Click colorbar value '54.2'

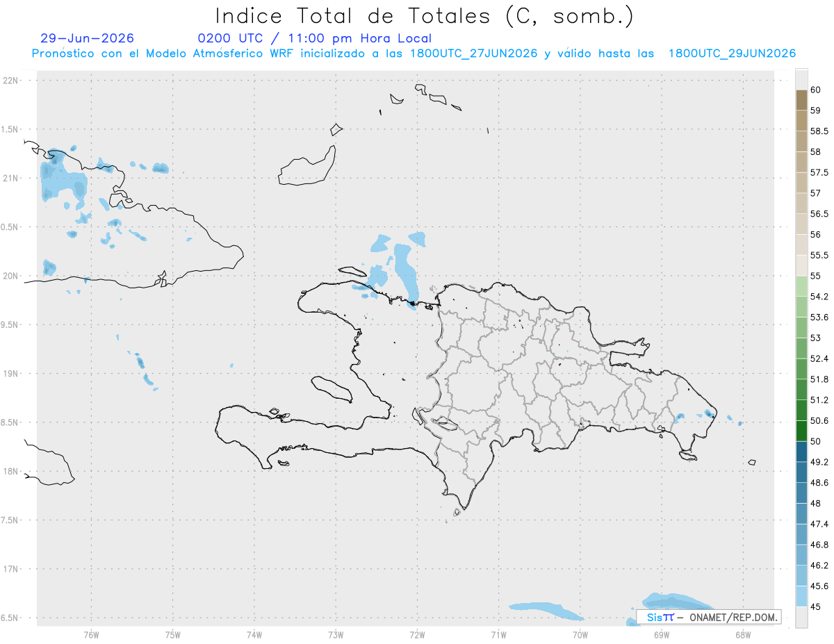click(x=819, y=297)
